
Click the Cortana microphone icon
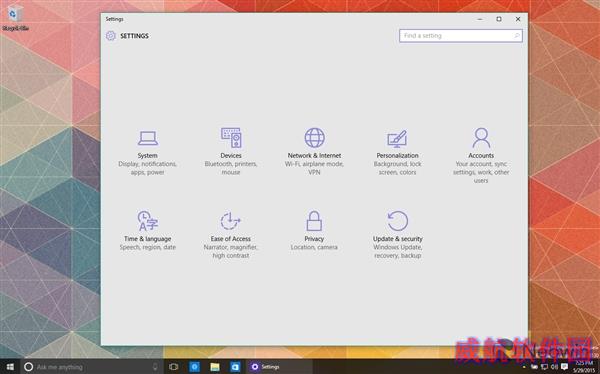tap(155, 367)
